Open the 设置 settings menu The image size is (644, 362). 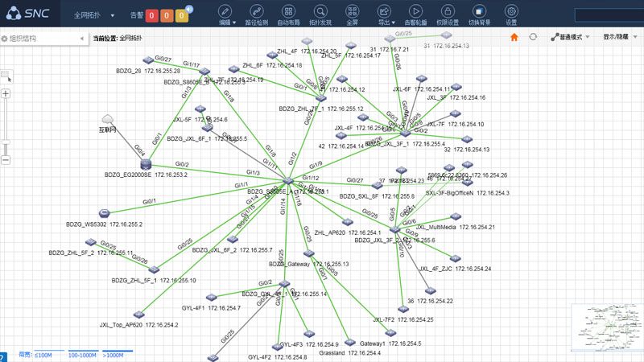point(511,14)
